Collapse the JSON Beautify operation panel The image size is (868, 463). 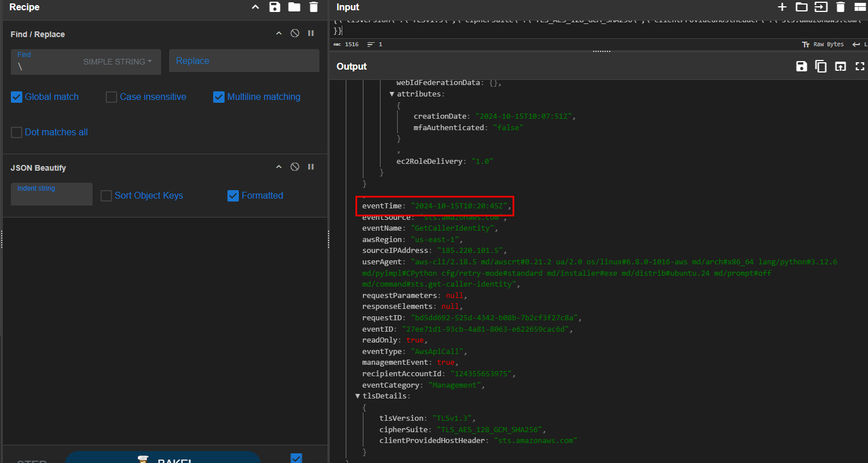pos(279,167)
